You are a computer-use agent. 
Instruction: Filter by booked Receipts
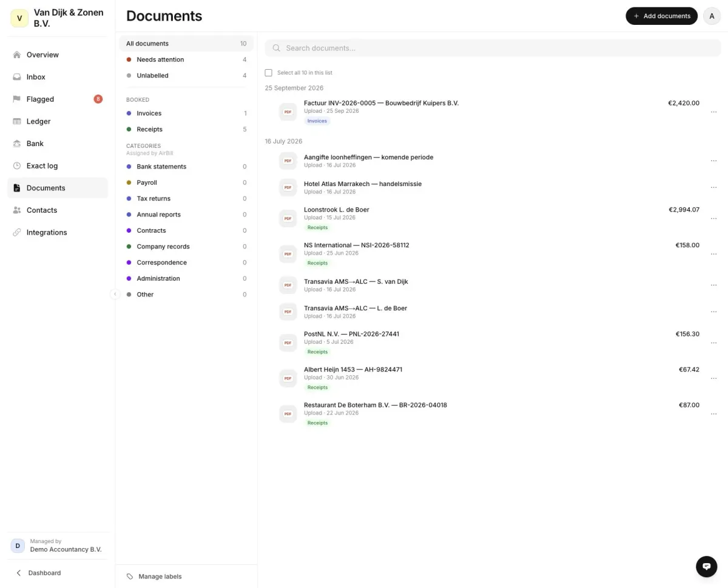coord(186,129)
